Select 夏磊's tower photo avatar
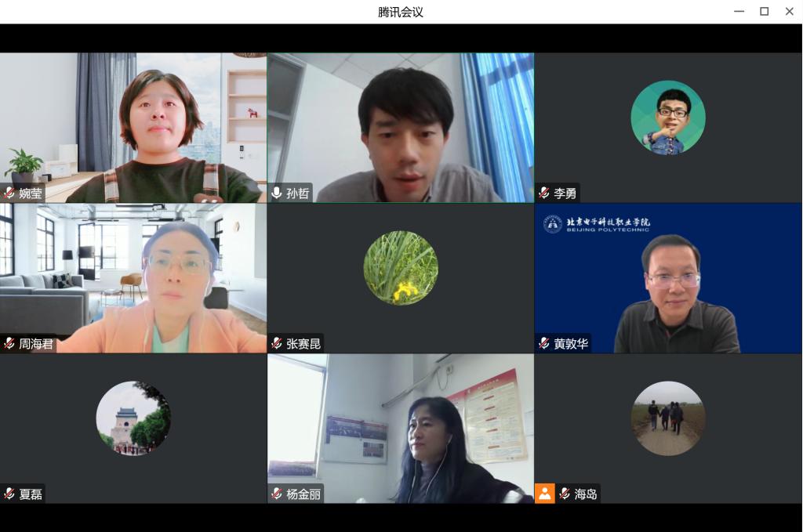This screenshot has height=532, width=803. 133,418
